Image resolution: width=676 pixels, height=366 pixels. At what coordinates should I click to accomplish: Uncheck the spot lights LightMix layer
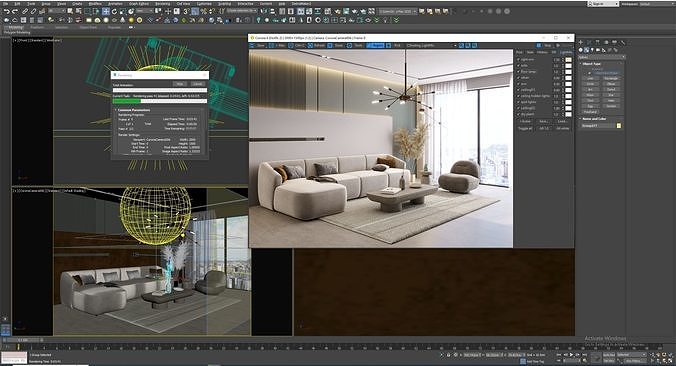coord(518,102)
